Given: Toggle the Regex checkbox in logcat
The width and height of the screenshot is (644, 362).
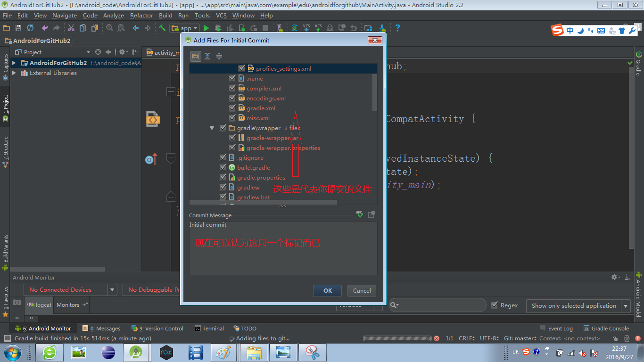Looking at the screenshot, I should (x=495, y=305).
